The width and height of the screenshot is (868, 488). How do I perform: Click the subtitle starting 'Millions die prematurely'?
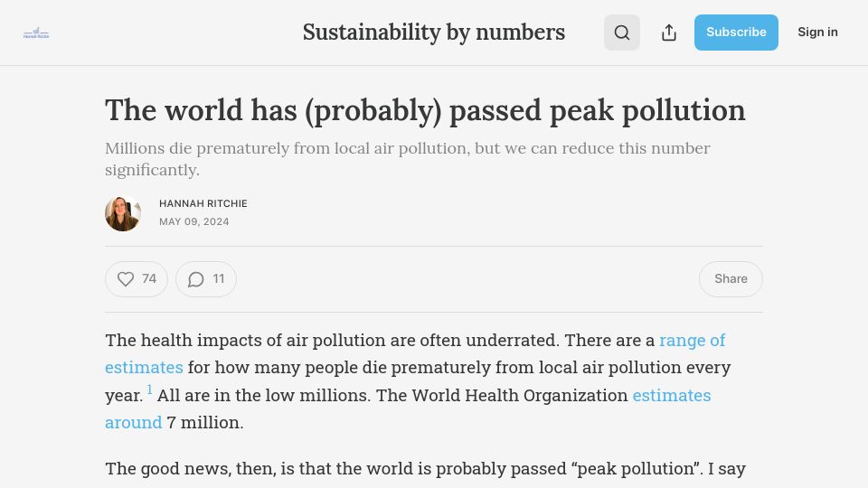click(408, 159)
